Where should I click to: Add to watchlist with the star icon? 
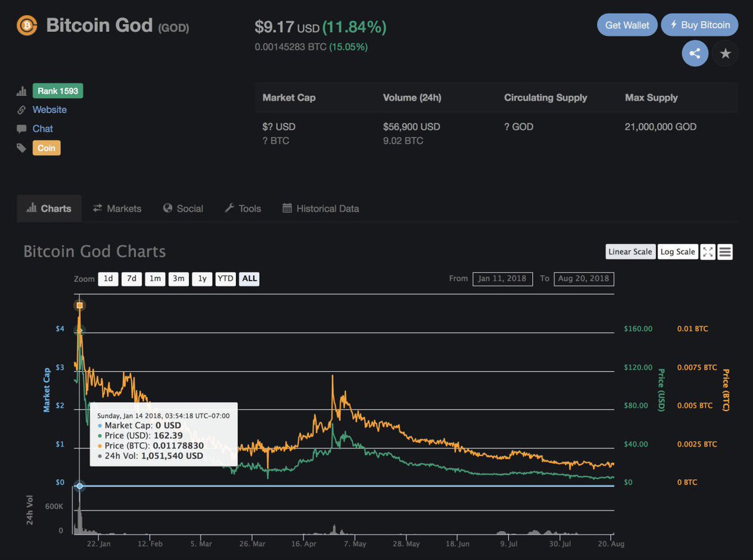pos(725,53)
